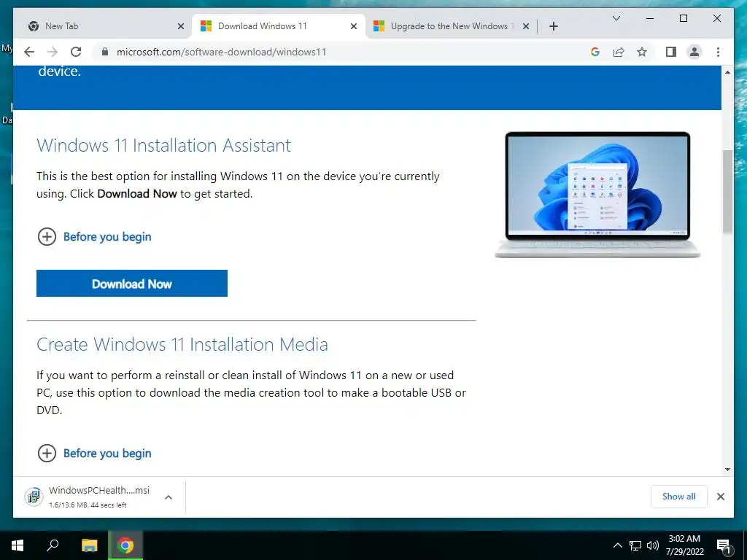Open download options chevron for WindowsPCHealth file
The height and width of the screenshot is (560, 747).
pos(169,497)
